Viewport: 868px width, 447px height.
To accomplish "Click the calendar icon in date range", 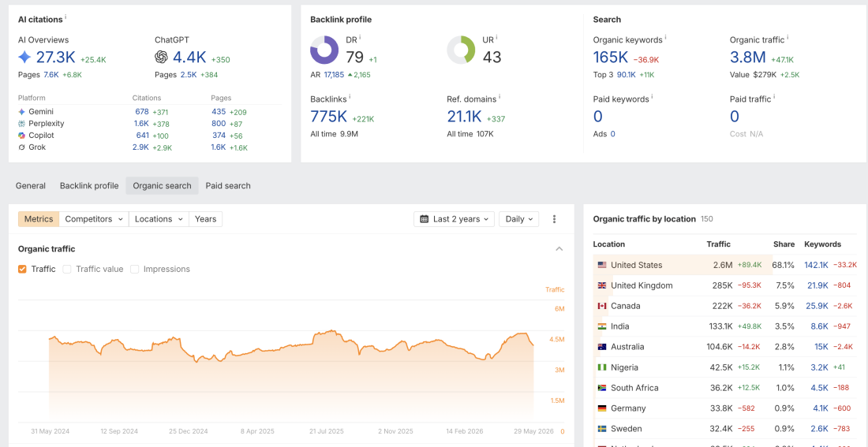I will click(x=425, y=219).
